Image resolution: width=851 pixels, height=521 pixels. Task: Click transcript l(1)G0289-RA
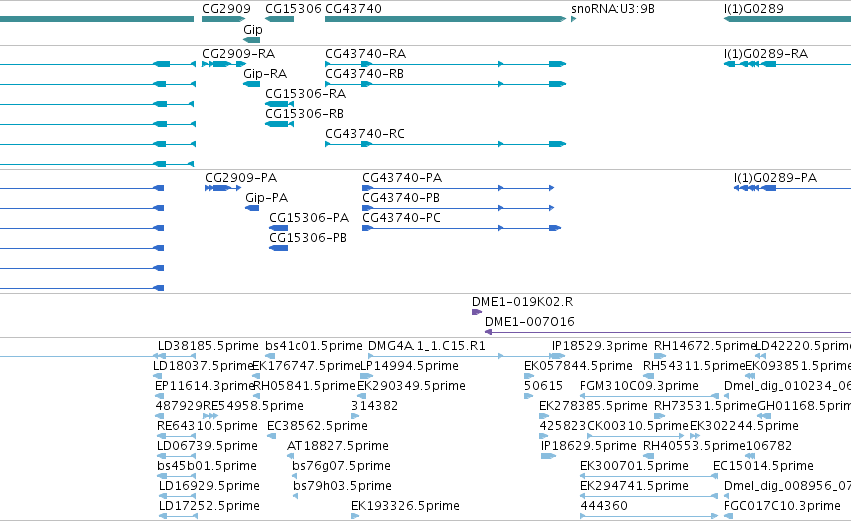coord(765,54)
